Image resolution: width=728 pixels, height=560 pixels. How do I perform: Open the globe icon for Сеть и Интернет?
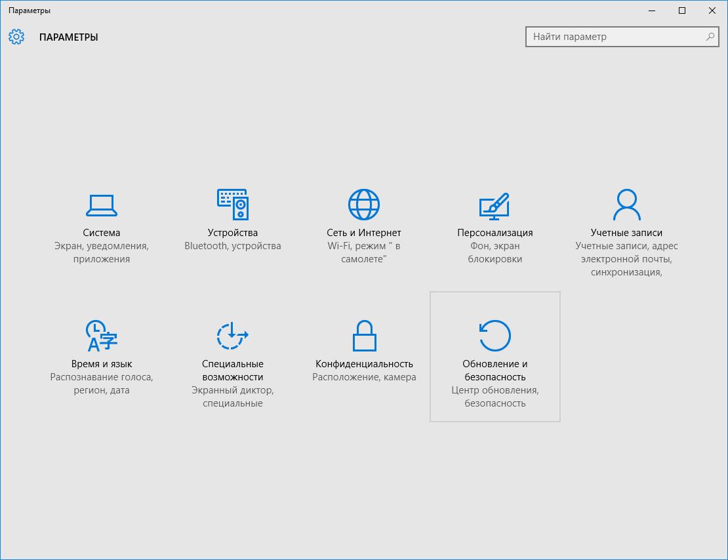tap(364, 205)
